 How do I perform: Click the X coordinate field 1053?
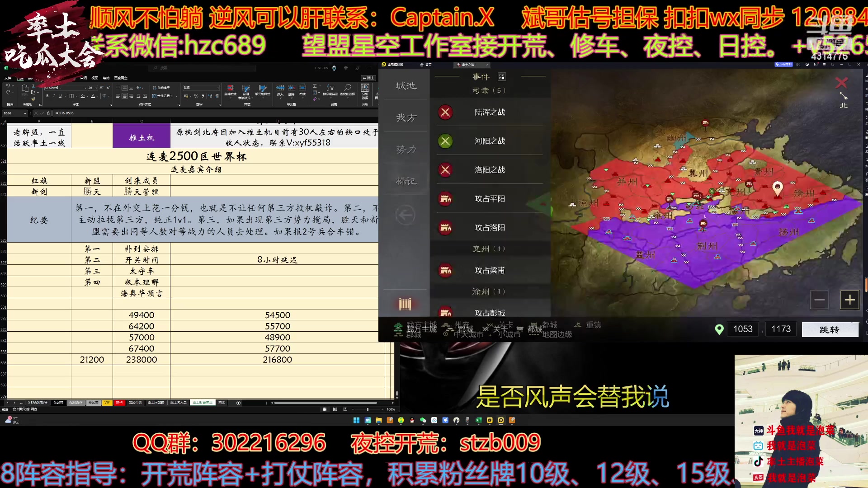coord(743,329)
